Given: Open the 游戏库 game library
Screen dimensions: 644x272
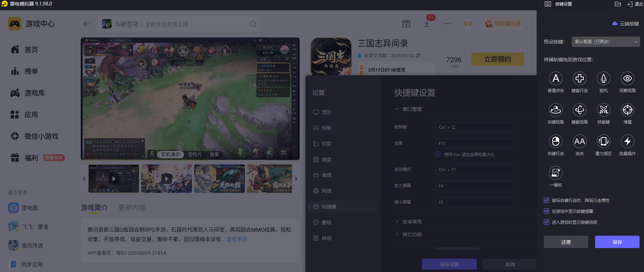Looking at the screenshot, I should [28, 93].
